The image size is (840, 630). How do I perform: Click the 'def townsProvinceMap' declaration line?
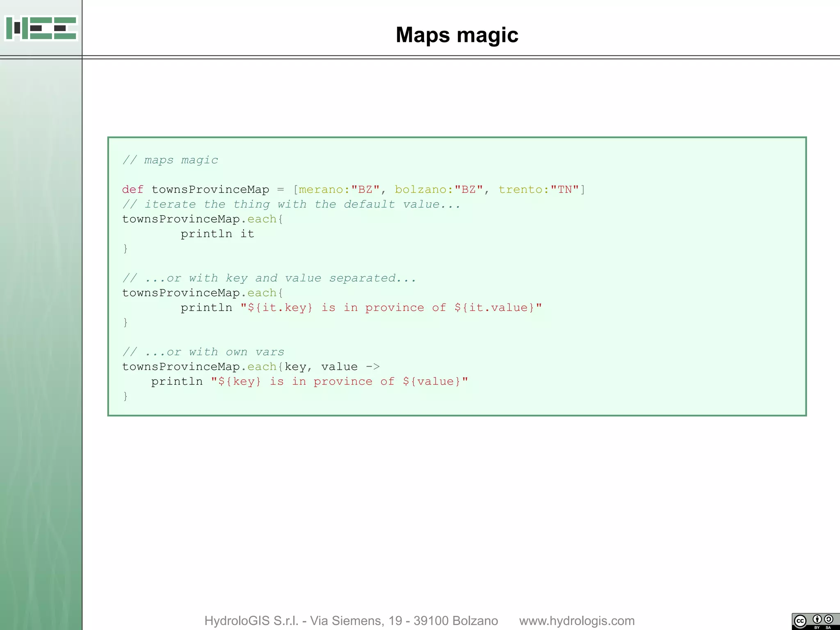pos(354,189)
